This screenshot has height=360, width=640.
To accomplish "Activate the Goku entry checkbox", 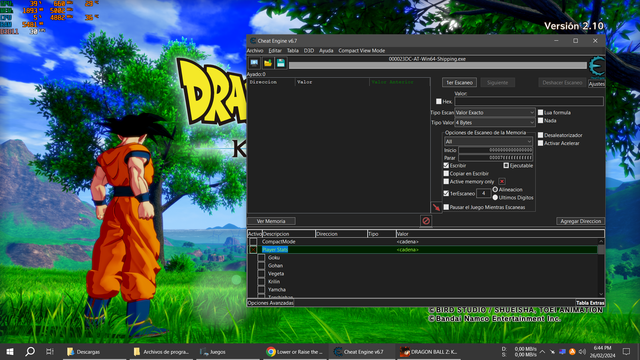I will coord(261,258).
